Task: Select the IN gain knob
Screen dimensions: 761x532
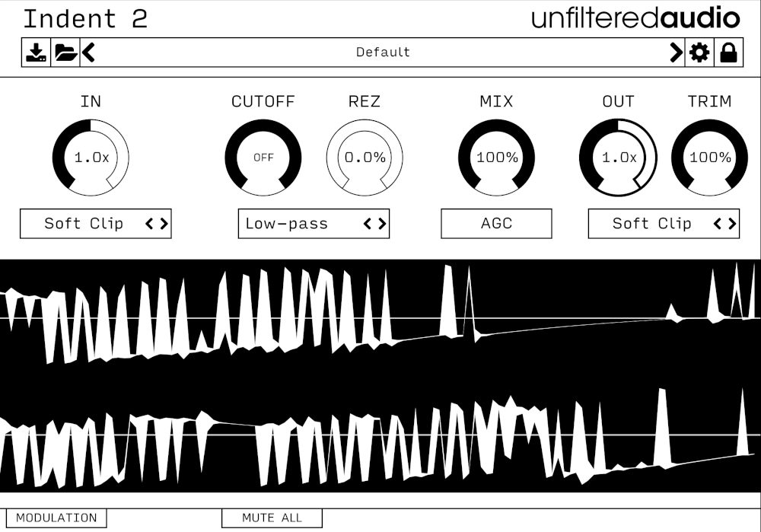Action: [91, 157]
